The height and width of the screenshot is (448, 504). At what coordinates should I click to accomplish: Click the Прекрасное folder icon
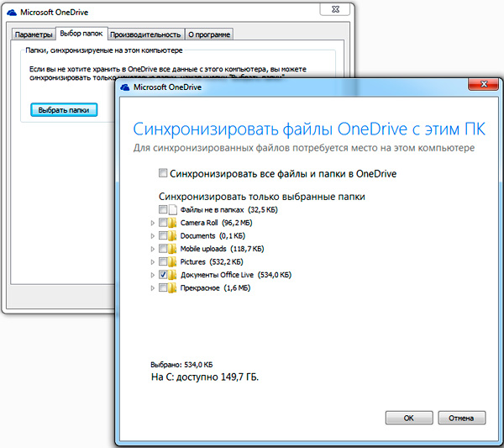coord(173,288)
